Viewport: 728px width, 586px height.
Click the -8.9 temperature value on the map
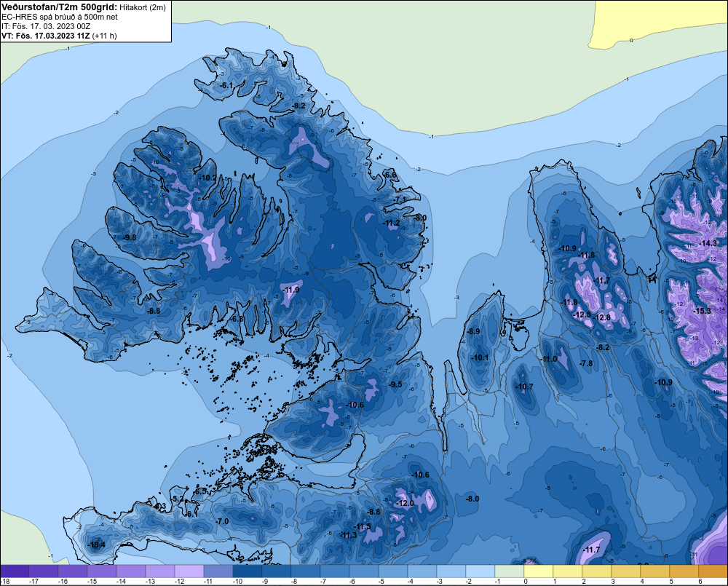pos(473,331)
